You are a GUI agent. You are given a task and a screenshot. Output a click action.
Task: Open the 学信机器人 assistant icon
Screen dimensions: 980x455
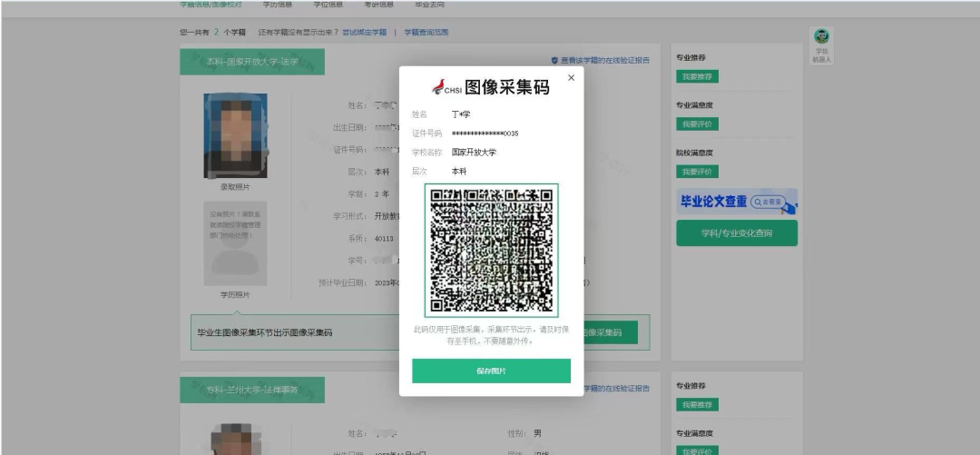(821, 45)
